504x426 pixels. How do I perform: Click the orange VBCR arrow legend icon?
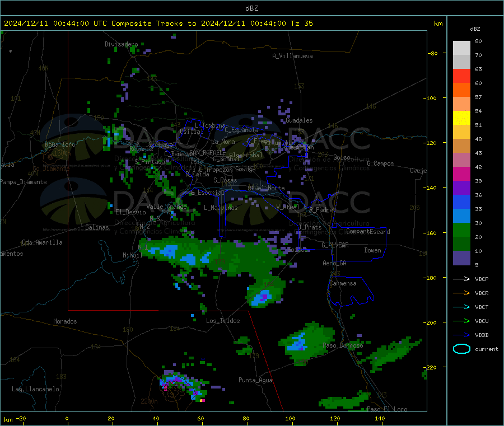[461, 293]
